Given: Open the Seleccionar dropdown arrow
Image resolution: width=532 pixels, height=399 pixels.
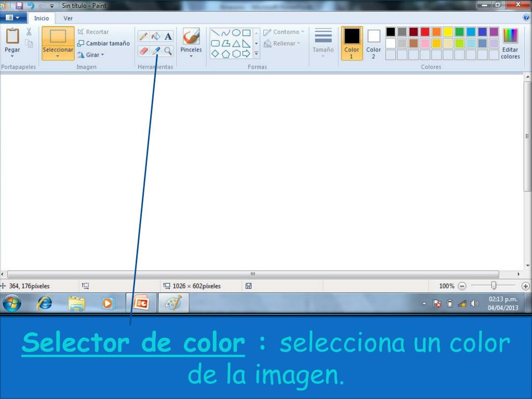Looking at the screenshot, I should pyautogui.click(x=58, y=56).
